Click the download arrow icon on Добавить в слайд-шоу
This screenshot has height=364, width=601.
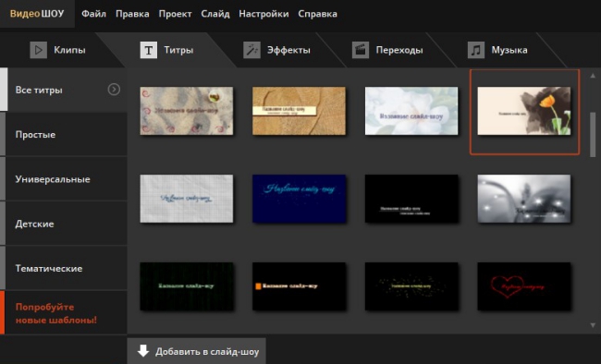(x=143, y=351)
